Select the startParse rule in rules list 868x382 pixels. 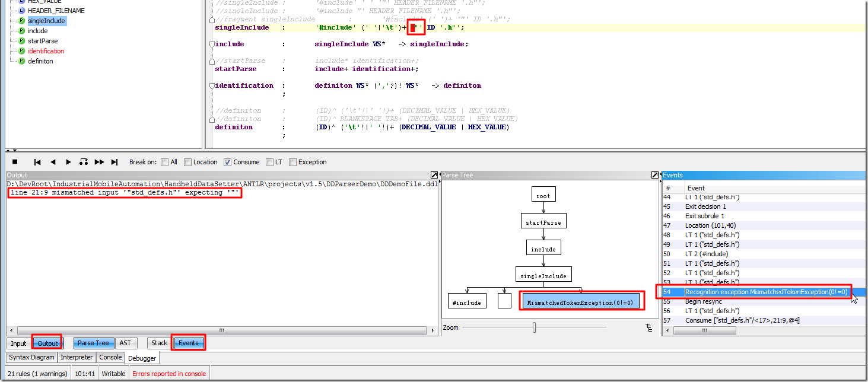pos(43,41)
